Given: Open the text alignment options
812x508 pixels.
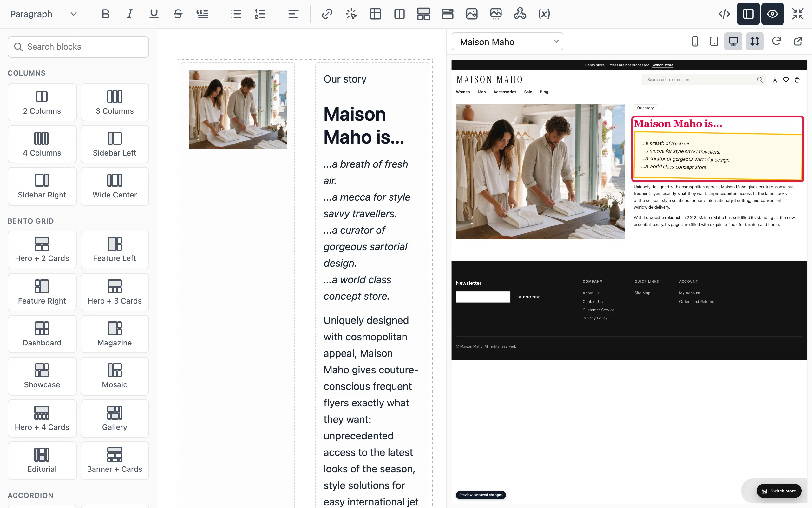Looking at the screenshot, I should pos(293,14).
